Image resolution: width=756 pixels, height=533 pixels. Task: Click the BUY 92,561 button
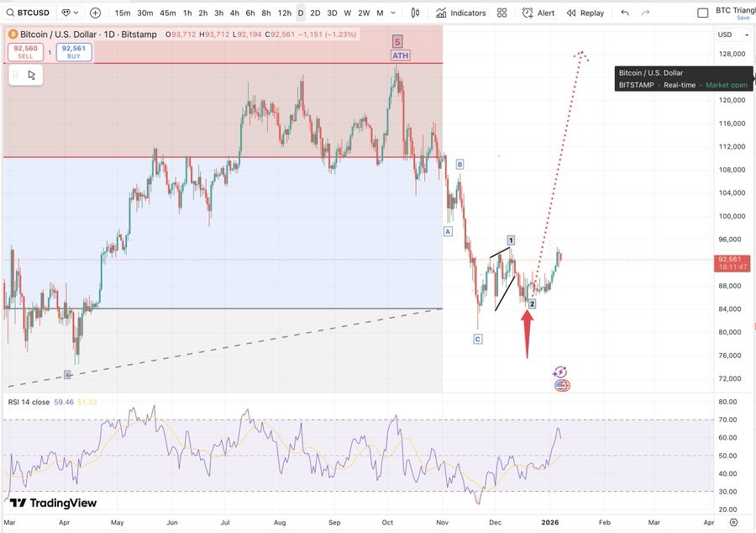click(75, 50)
